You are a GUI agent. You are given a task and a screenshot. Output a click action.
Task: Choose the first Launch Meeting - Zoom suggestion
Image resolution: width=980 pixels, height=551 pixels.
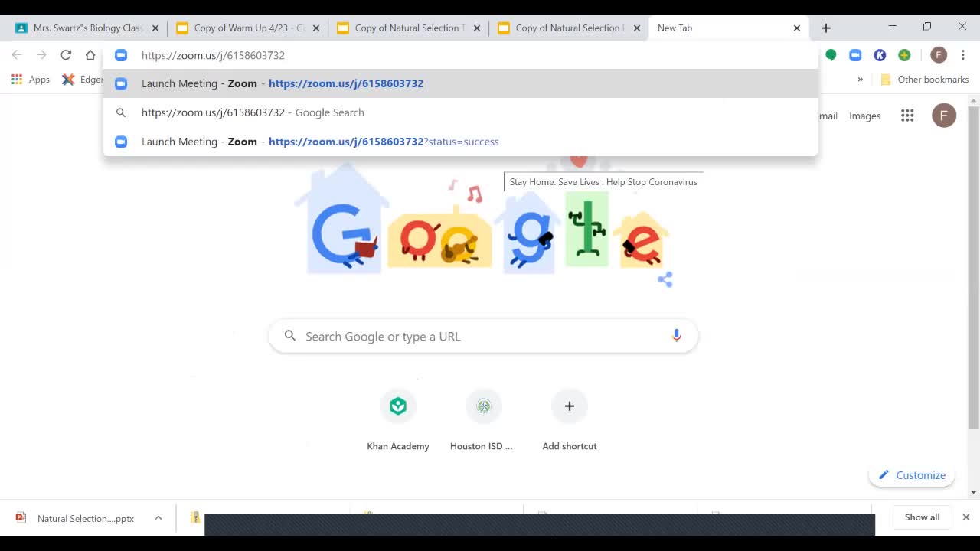click(x=460, y=83)
